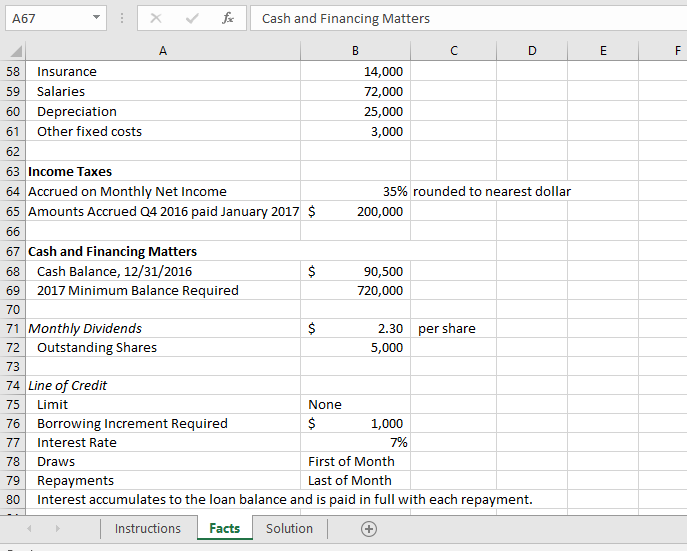Click the 90,500 value cell
The height and width of the screenshot is (551, 687).
click(x=355, y=272)
